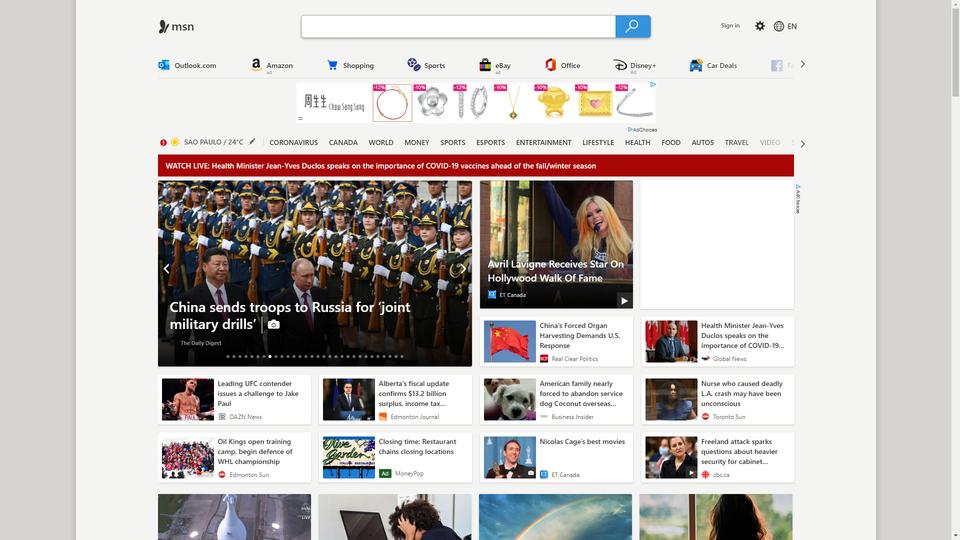Open the Amazon shortcut icon
Image resolution: width=960 pixels, height=540 pixels.
pos(256,65)
